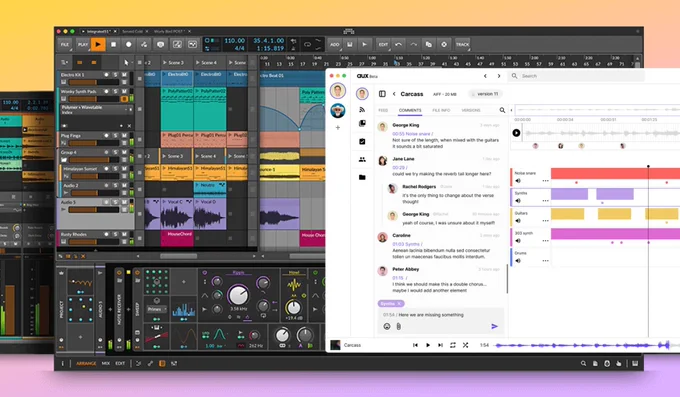Switch to the MIX view at the bottom

[x=106, y=364]
